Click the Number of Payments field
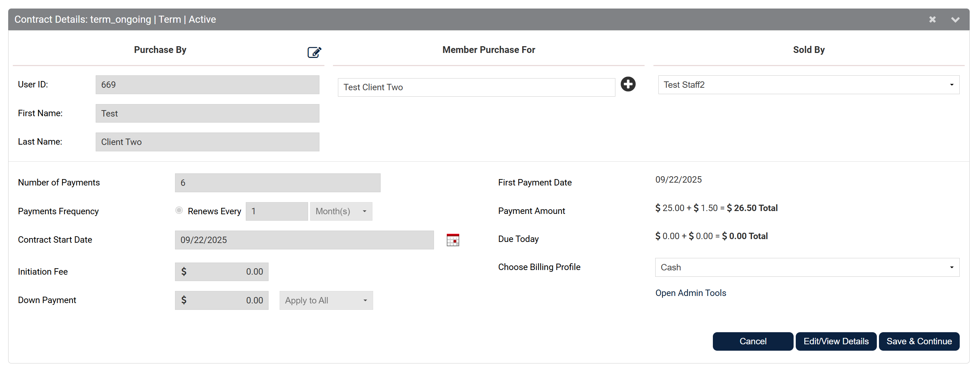This screenshot has height=372, width=980. click(x=277, y=183)
